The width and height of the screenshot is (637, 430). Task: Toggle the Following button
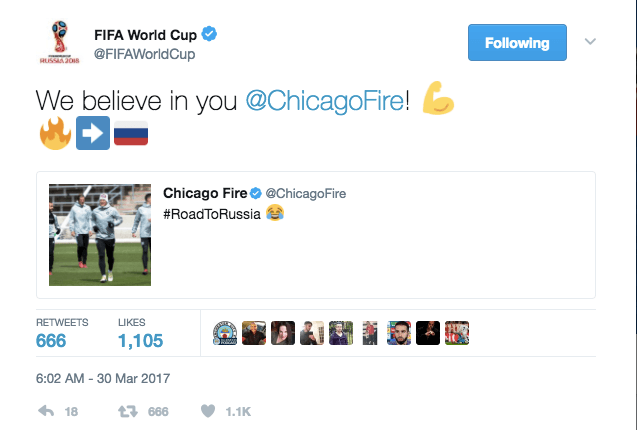pyautogui.click(x=517, y=43)
